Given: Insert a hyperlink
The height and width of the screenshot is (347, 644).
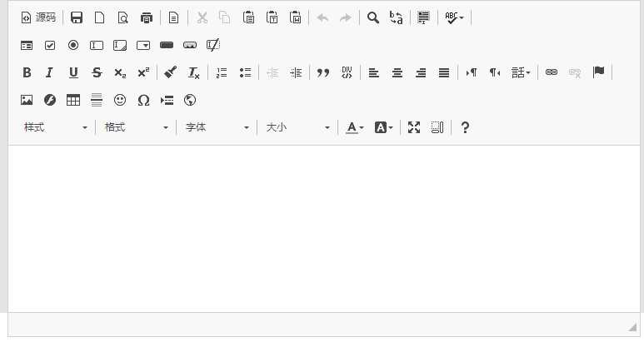Looking at the screenshot, I should click(x=552, y=72).
